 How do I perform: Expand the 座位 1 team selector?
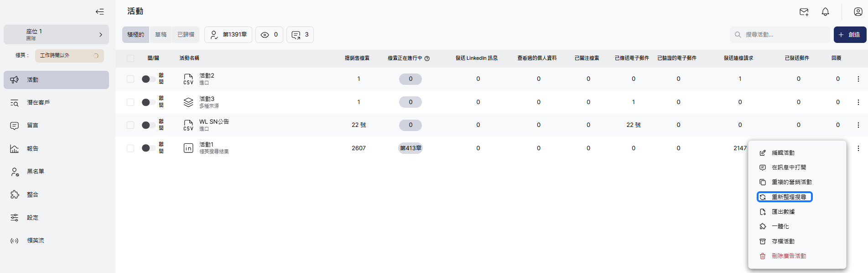(x=56, y=35)
